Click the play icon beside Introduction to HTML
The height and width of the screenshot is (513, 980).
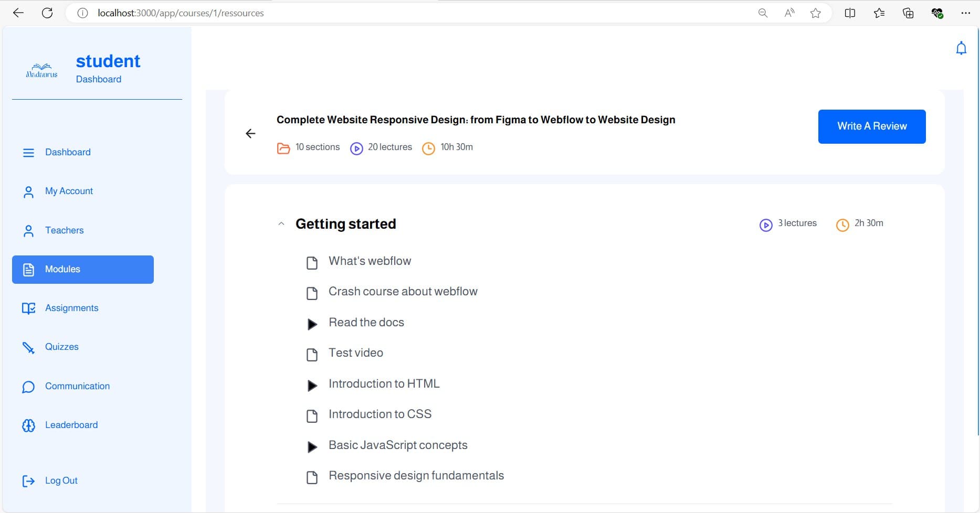pyautogui.click(x=312, y=386)
